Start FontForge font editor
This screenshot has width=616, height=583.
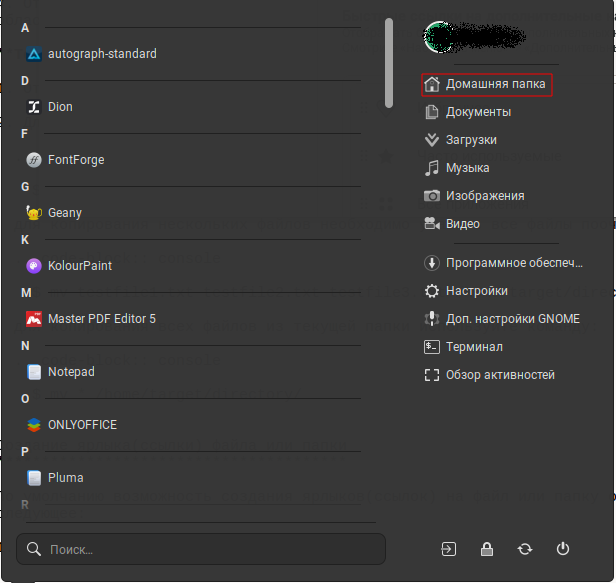(x=75, y=160)
